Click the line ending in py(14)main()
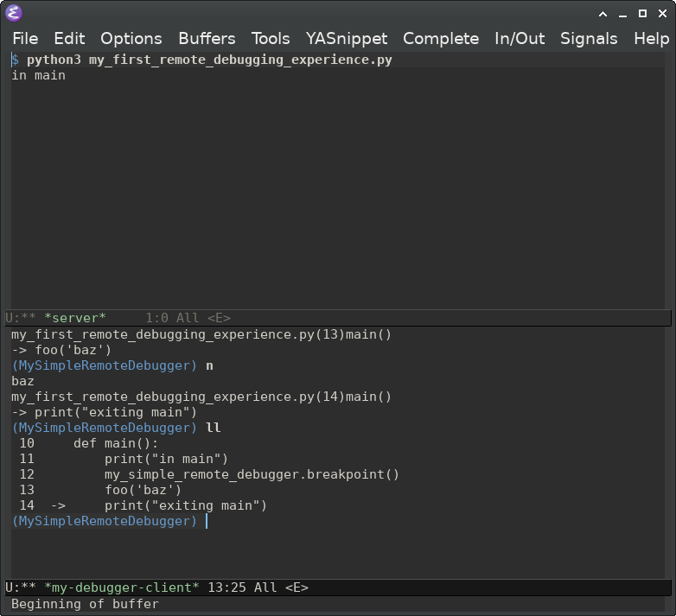Screen dimensions: 676x616 [x=201, y=397]
